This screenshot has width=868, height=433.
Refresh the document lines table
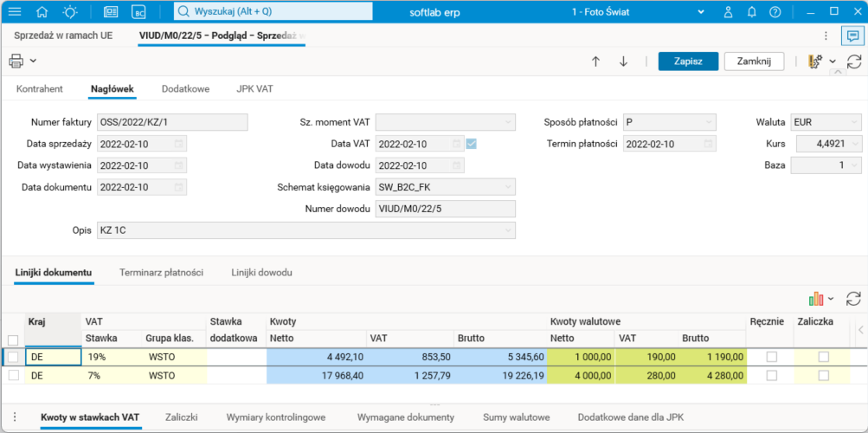tap(853, 299)
